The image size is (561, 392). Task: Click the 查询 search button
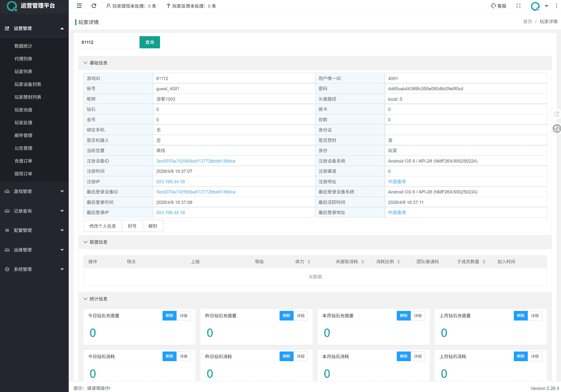click(x=150, y=42)
